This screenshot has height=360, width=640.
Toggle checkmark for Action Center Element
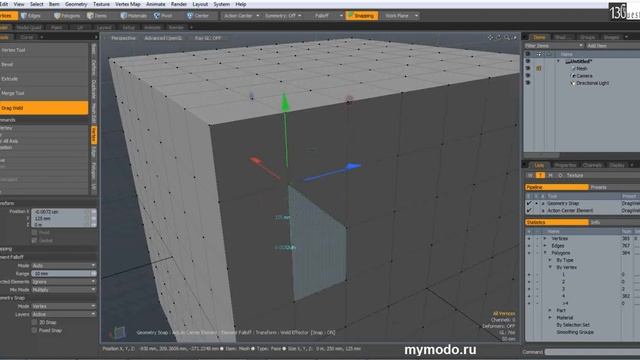point(529,211)
